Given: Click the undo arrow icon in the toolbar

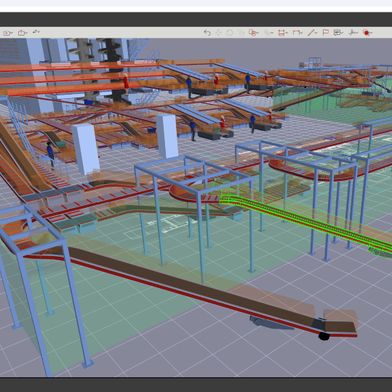Looking at the screenshot, I should point(207,32).
